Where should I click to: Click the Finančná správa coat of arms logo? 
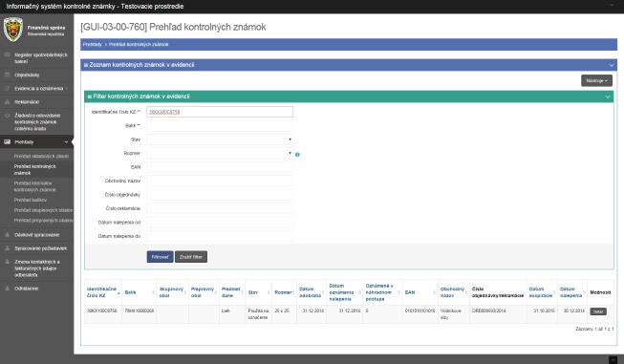[12, 30]
